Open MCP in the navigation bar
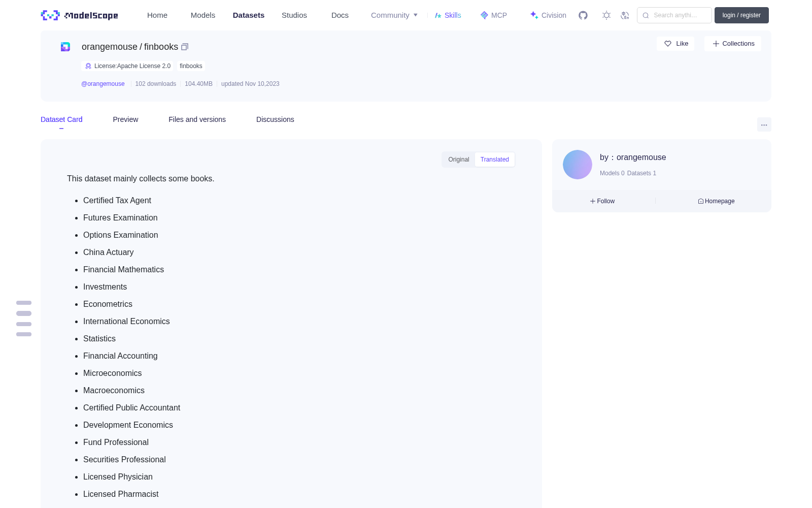 493,15
